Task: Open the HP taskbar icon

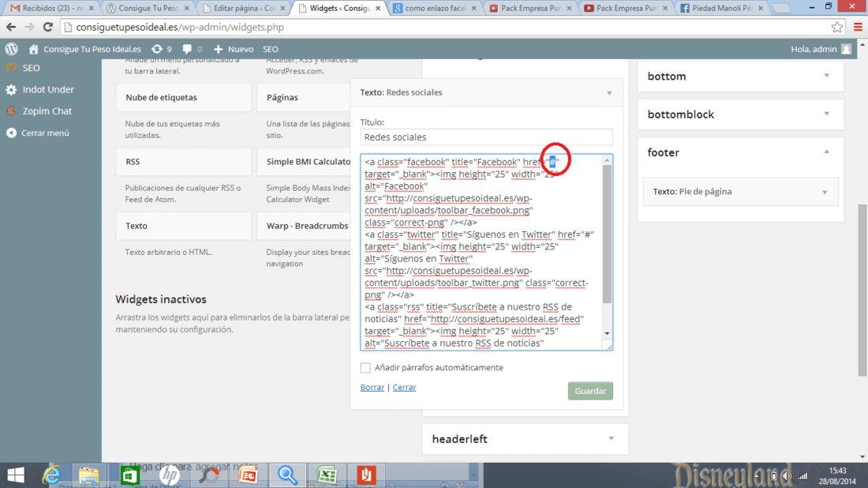Action: (170, 475)
